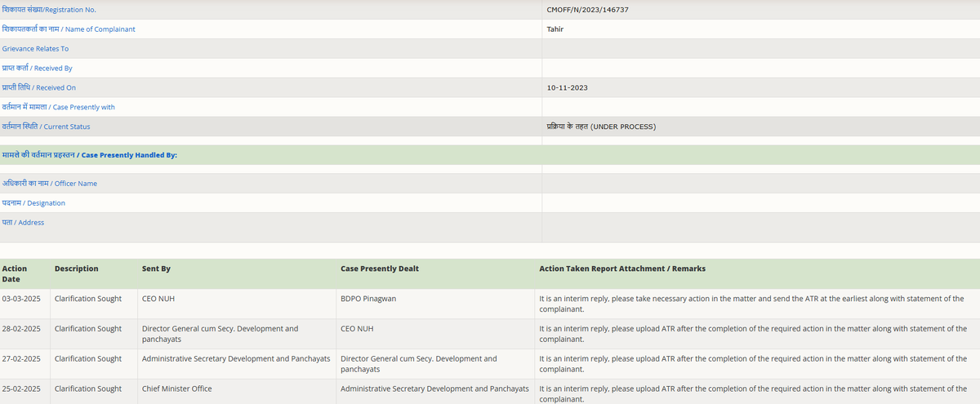
Task: Click the Action Taken Report Attachment header
Action: click(622, 269)
